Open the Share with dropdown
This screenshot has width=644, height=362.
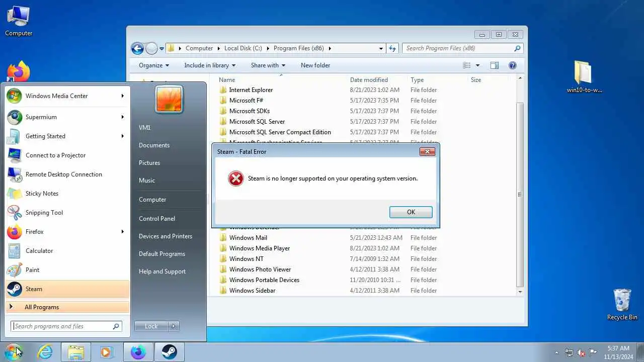pos(268,65)
